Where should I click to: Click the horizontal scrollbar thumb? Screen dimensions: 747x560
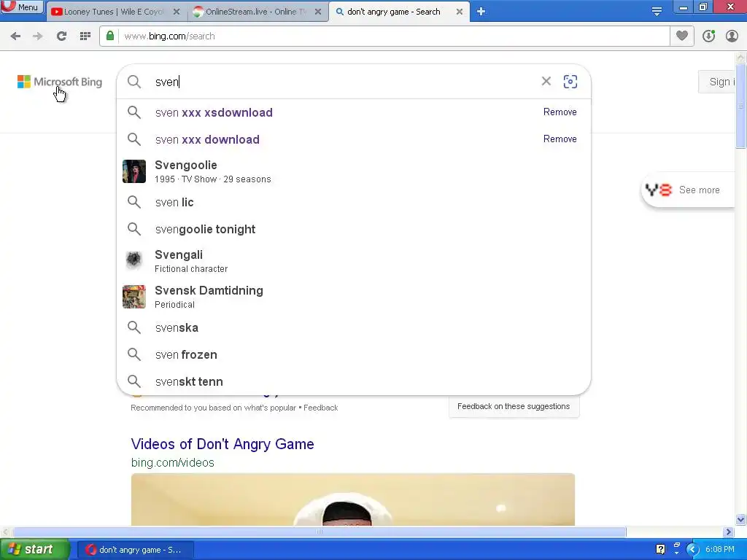coord(320,532)
